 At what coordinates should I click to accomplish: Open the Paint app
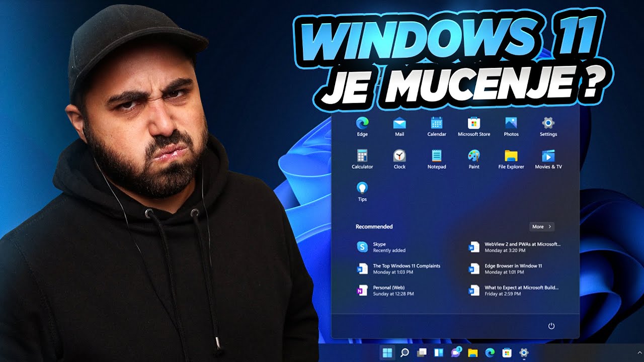pyautogui.click(x=474, y=159)
